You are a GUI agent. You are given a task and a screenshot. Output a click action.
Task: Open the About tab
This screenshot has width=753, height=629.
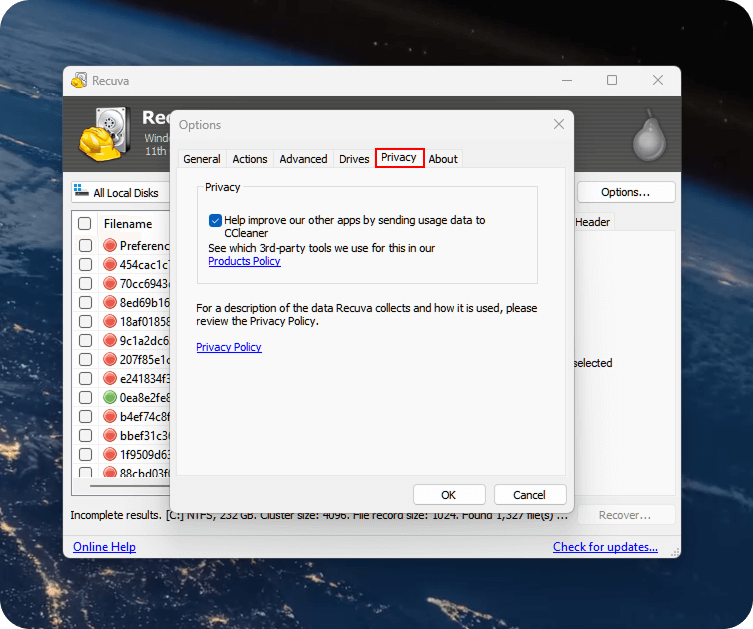443,159
